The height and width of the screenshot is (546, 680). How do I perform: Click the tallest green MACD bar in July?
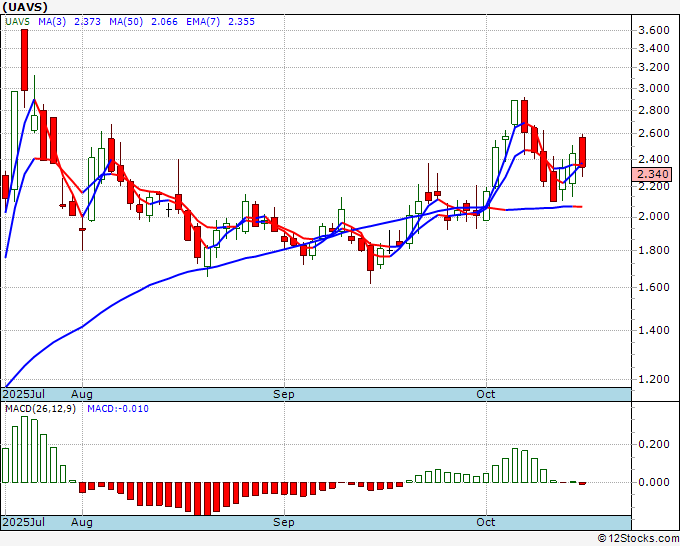24,449
